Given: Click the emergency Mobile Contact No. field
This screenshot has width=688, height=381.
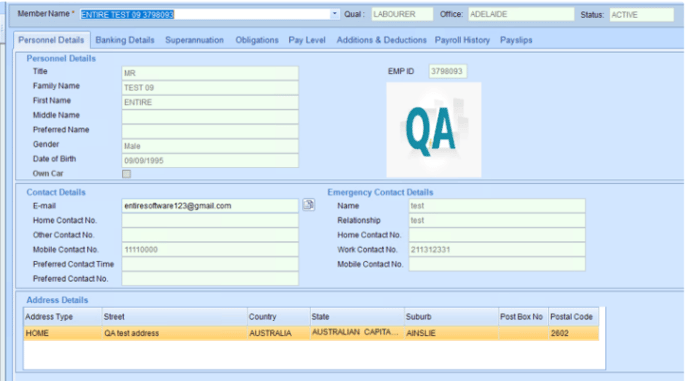Looking at the screenshot, I should pyautogui.click(x=497, y=264).
